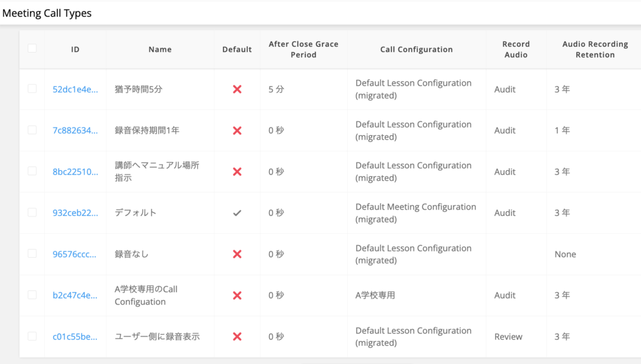Click the Record Audio column header
Screen dimensions: 641x364
pyautogui.click(x=516, y=49)
